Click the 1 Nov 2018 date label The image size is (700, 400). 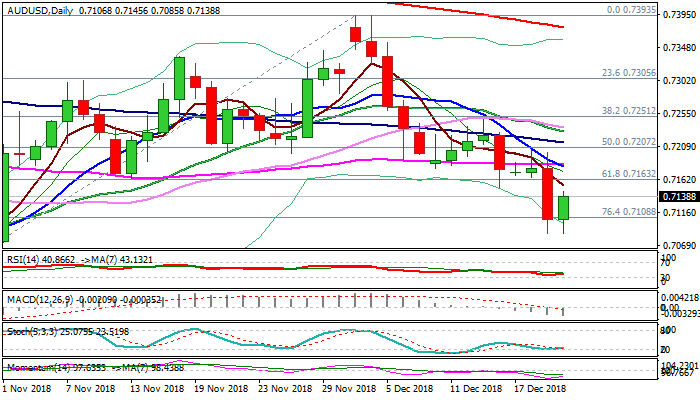(x=25, y=388)
